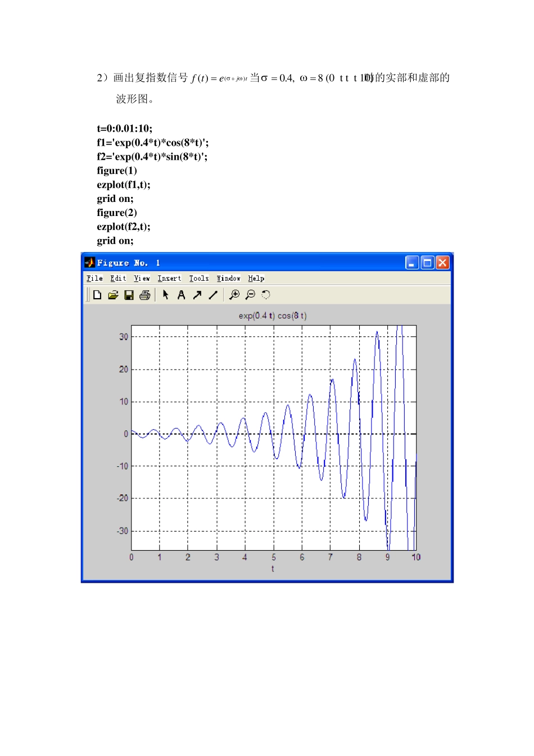Select the Insert Arrow tool
Image resolution: width=534 pixels, height=756 pixels.
point(197,295)
